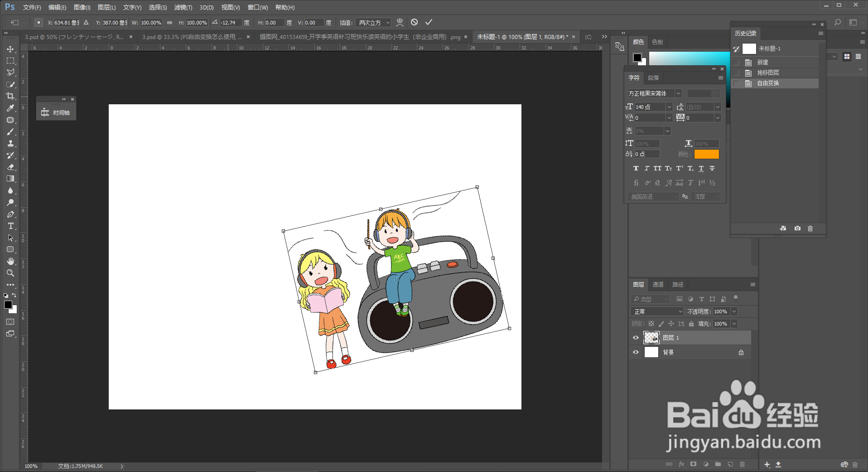Viewport: 868px width, 472px height.
Task: Toggle the width-height link icon
Action: (x=169, y=23)
